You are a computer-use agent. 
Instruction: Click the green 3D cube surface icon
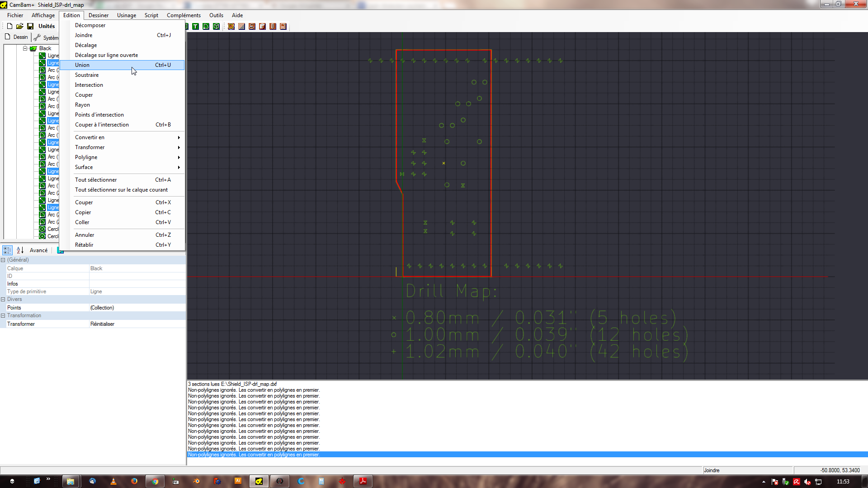(217, 27)
